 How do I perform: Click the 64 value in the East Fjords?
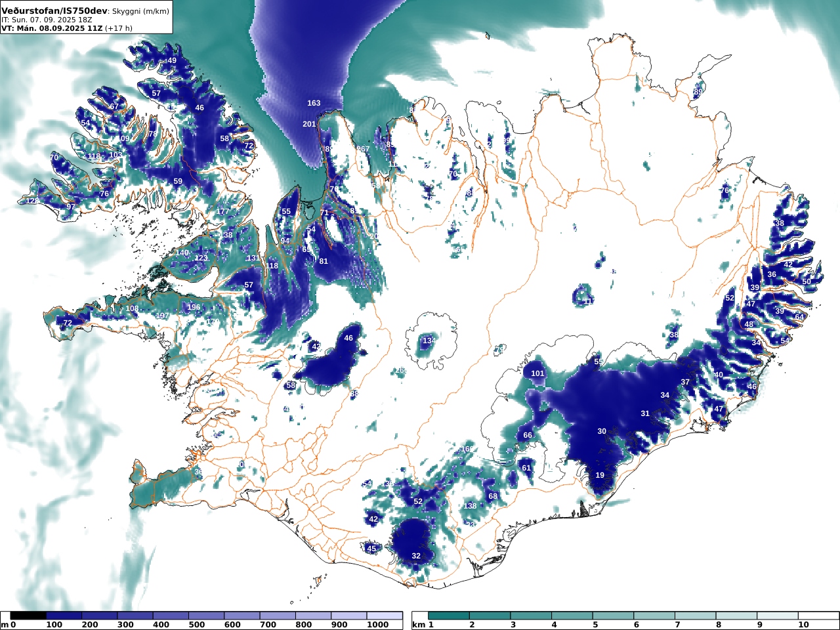(x=799, y=317)
